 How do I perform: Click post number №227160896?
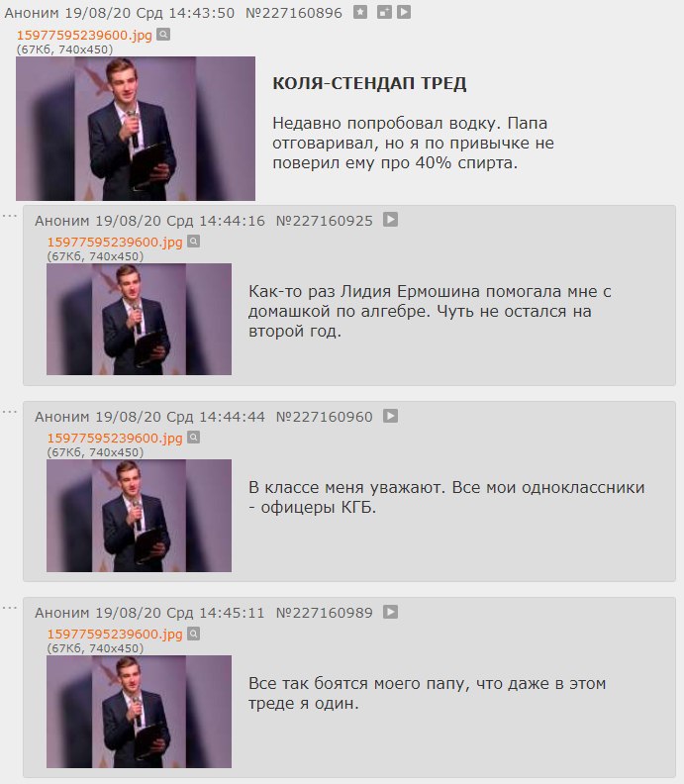(294, 13)
